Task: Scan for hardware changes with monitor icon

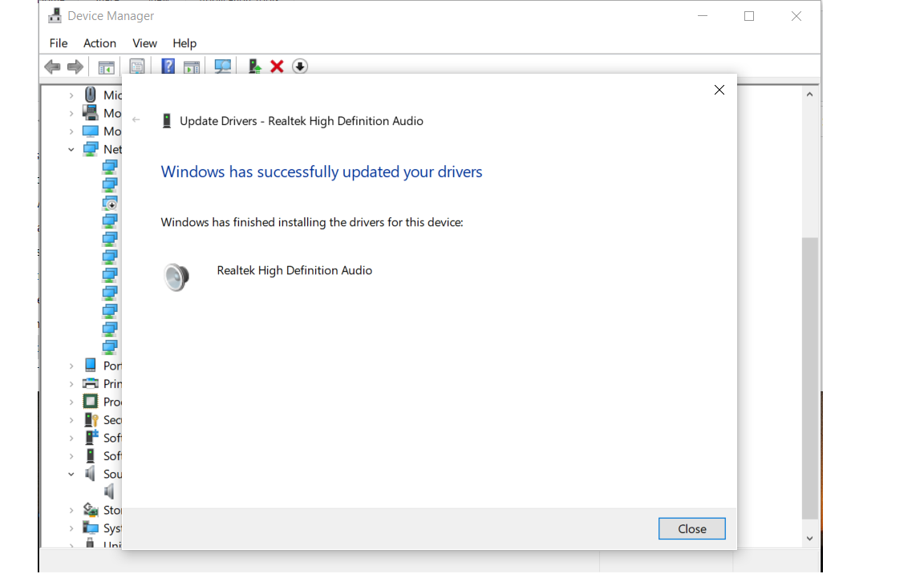Action: 222,67
